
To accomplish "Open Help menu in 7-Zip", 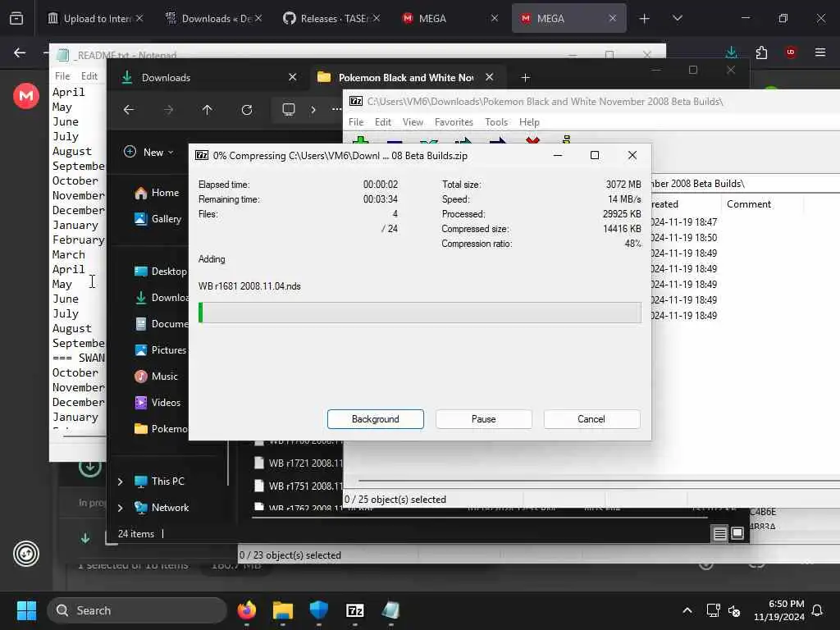I will pos(529,122).
